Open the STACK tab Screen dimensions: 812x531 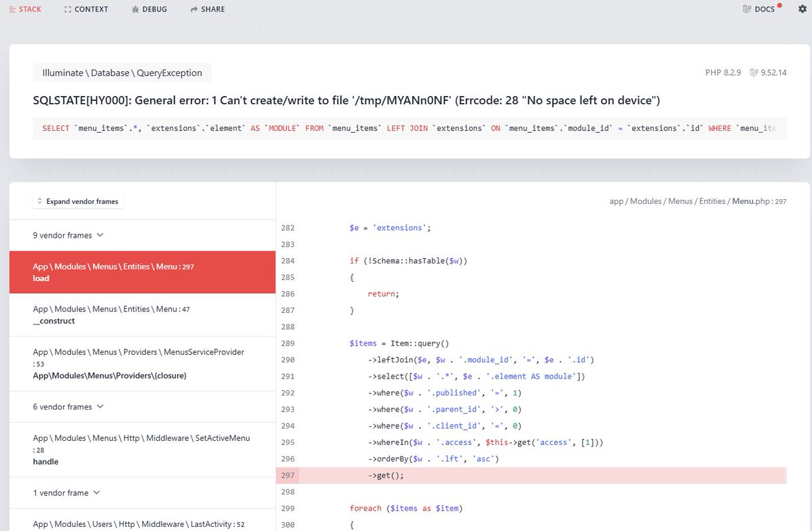[x=24, y=9]
